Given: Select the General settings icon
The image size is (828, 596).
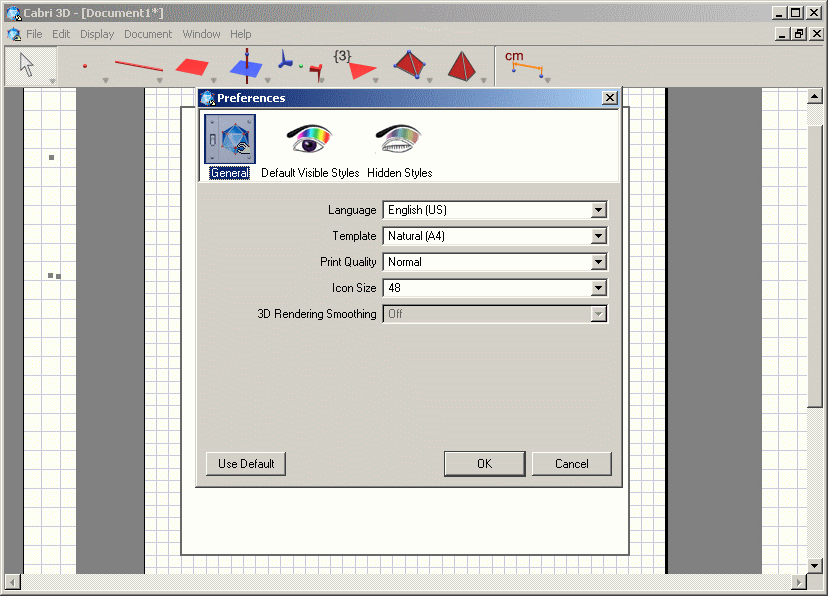Looking at the screenshot, I should click(229, 140).
